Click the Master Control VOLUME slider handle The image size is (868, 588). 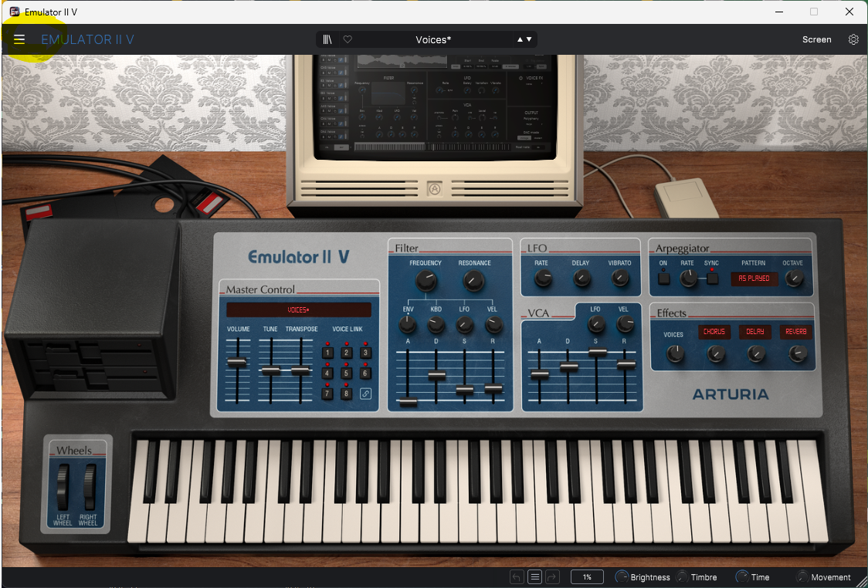point(238,363)
